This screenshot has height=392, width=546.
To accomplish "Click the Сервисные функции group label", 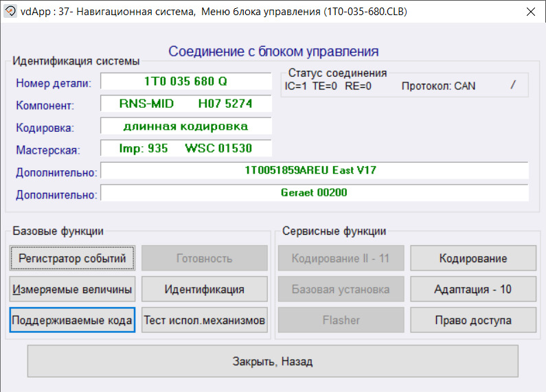I will click(334, 231).
